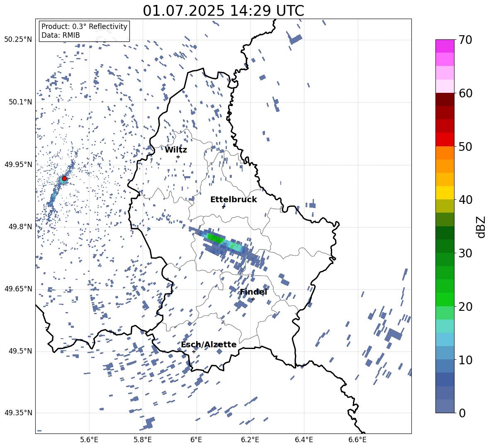The height and width of the screenshot is (448, 491).
Task: Click the Findel location cross marker
Action: 253,299
